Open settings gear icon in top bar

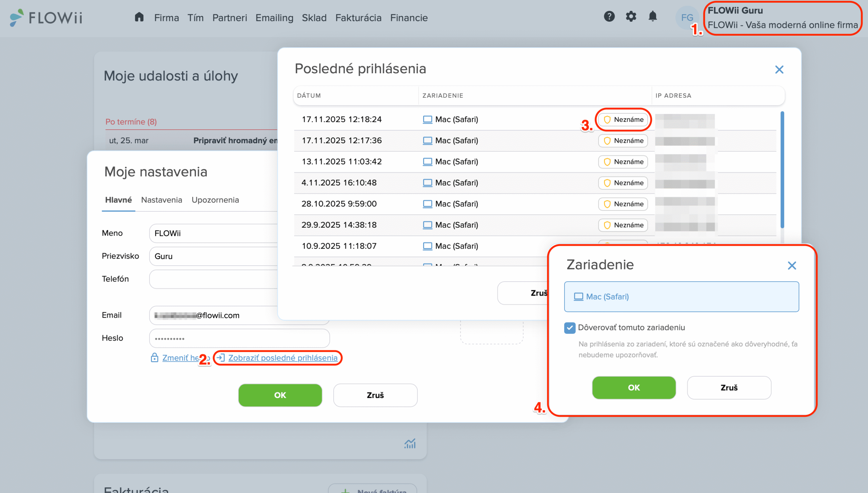coord(631,16)
